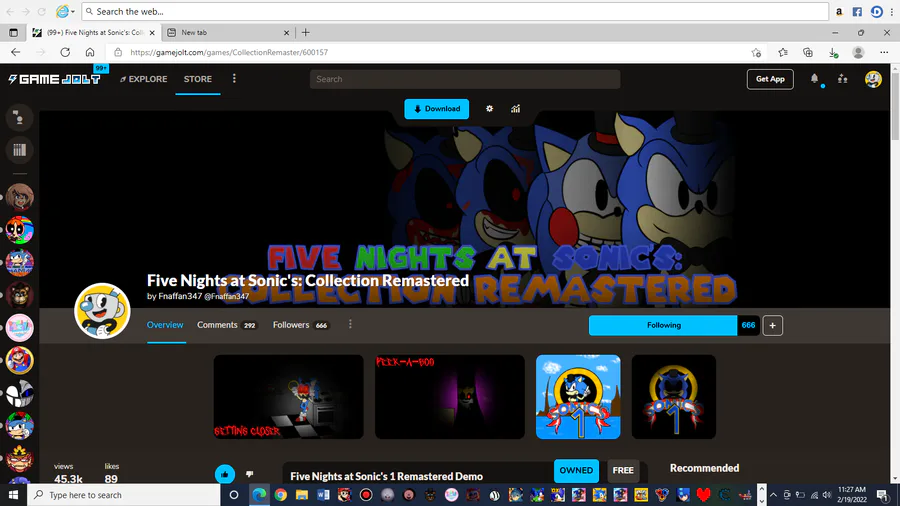Open the notifications bell

tap(814, 79)
